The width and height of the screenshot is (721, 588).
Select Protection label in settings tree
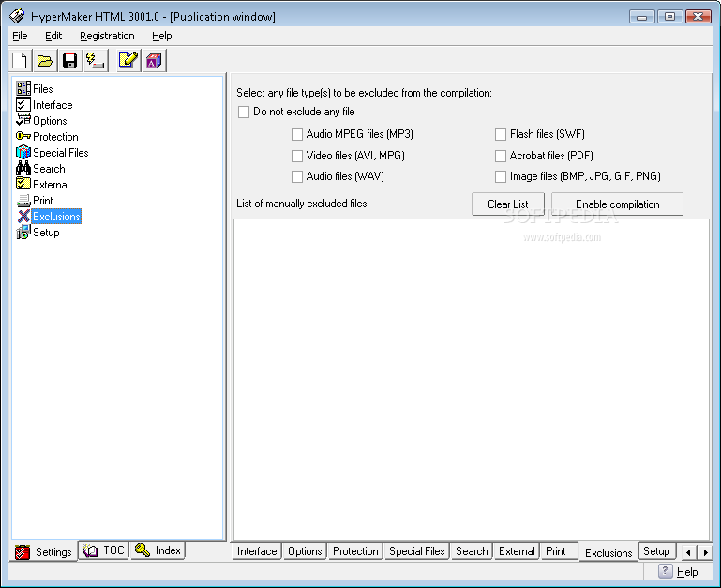[x=55, y=137]
